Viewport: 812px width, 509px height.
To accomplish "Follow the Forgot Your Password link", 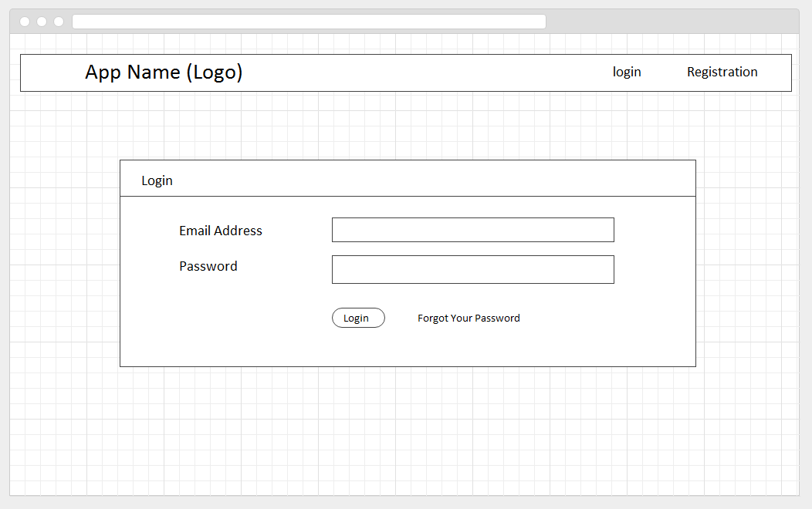I will click(469, 318).
